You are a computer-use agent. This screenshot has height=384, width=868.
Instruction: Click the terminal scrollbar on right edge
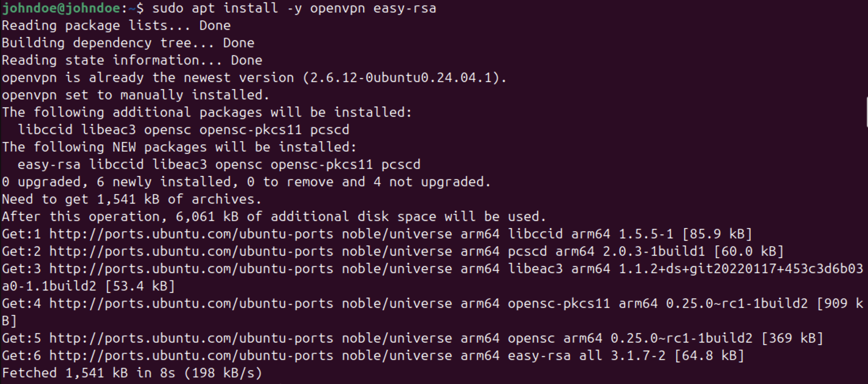tap(866, 112)
